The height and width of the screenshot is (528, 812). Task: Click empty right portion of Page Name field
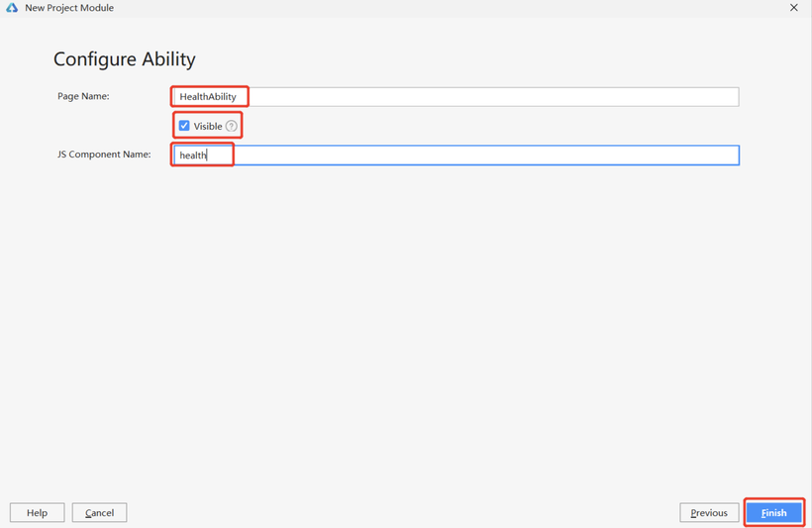[x=492, y=97]
